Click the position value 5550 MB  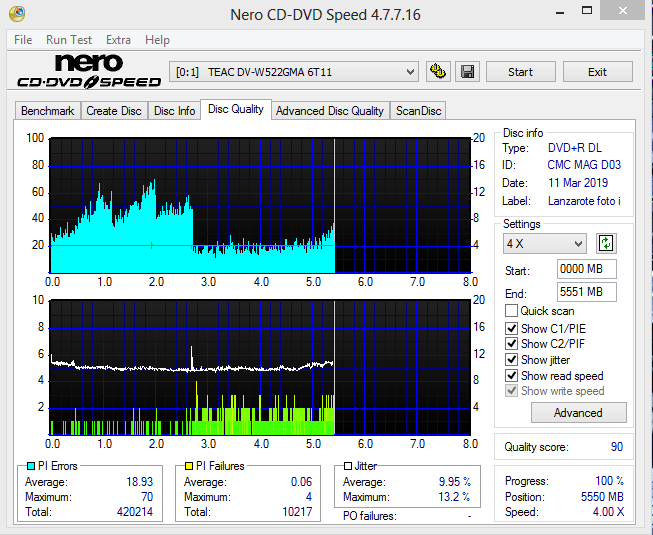click(602, 497)
